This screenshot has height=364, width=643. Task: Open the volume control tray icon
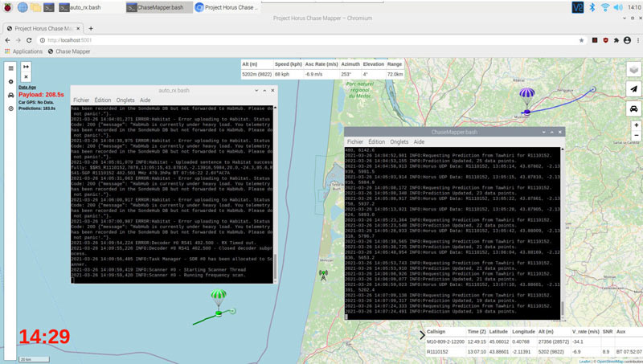pos(618,7)
